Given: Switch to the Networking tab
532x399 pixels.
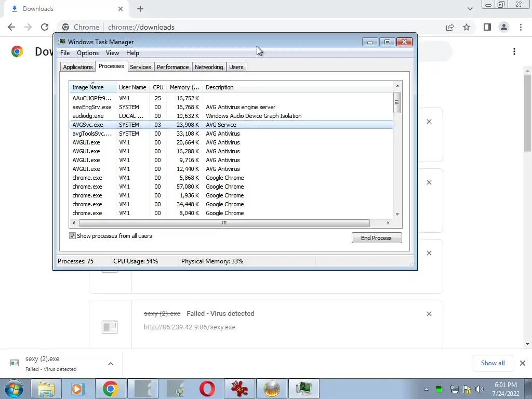Looking at the screenshot, I should pos(209,67).
